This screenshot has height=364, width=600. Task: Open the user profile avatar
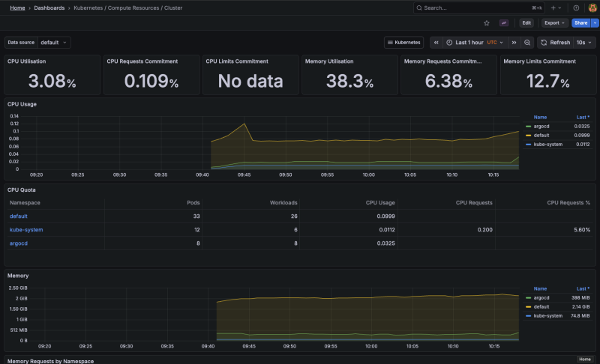[x=592, y=7]
